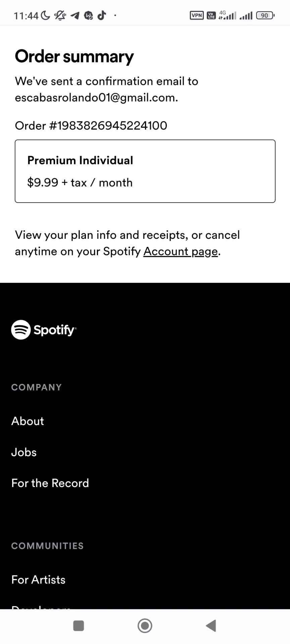This screenshot has height=644, width=290.
Task: Open the For the Record link
Action: 50,483
